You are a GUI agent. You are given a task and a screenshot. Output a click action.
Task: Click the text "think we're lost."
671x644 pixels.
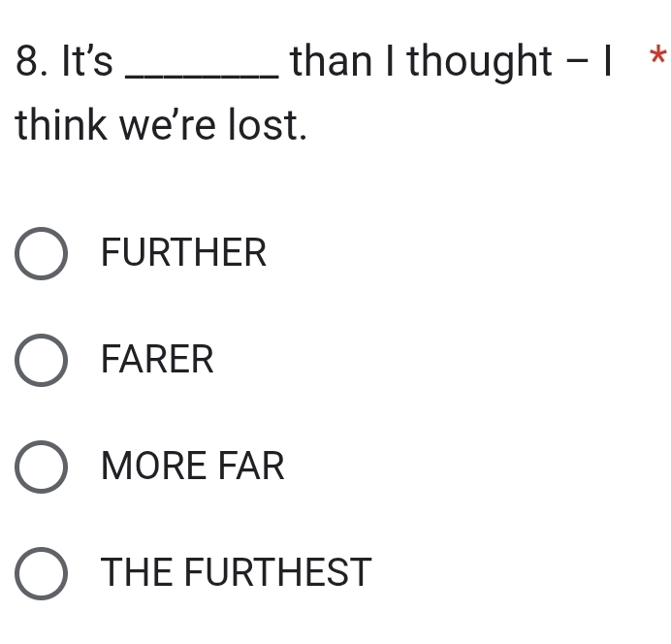coord(162,127)
